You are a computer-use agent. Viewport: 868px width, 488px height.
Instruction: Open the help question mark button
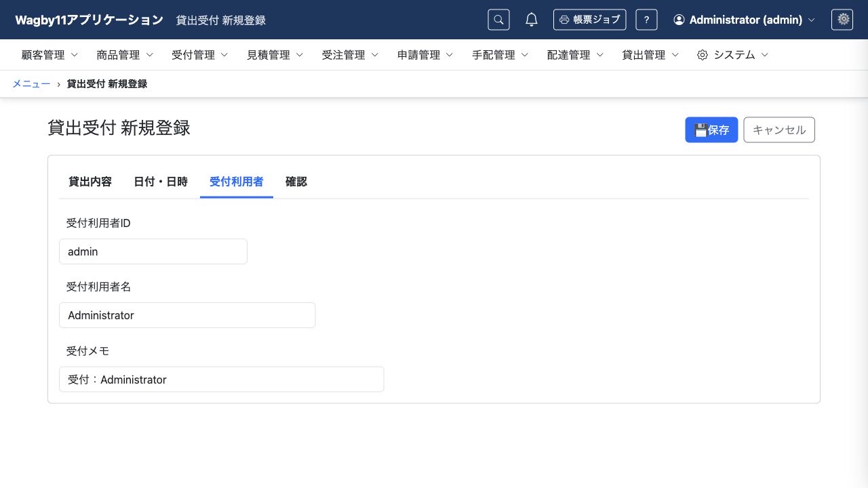click(646, 20)
